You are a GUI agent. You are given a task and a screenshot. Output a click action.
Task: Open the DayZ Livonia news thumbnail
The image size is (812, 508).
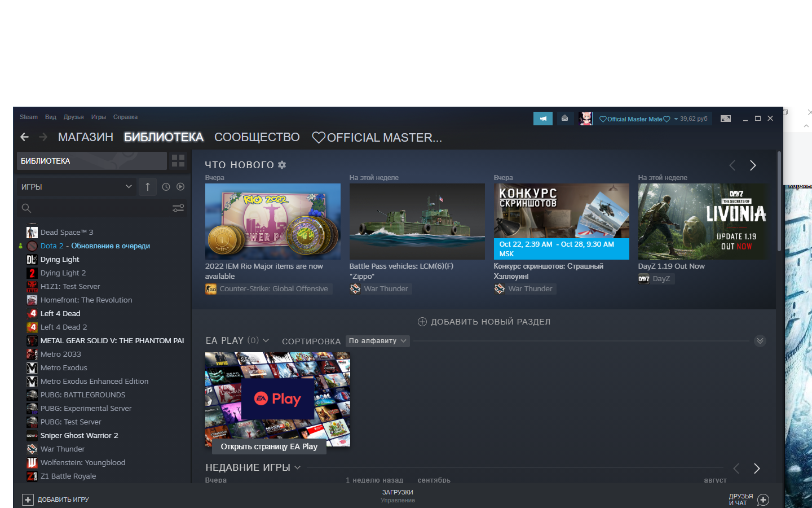click(703, 221)
